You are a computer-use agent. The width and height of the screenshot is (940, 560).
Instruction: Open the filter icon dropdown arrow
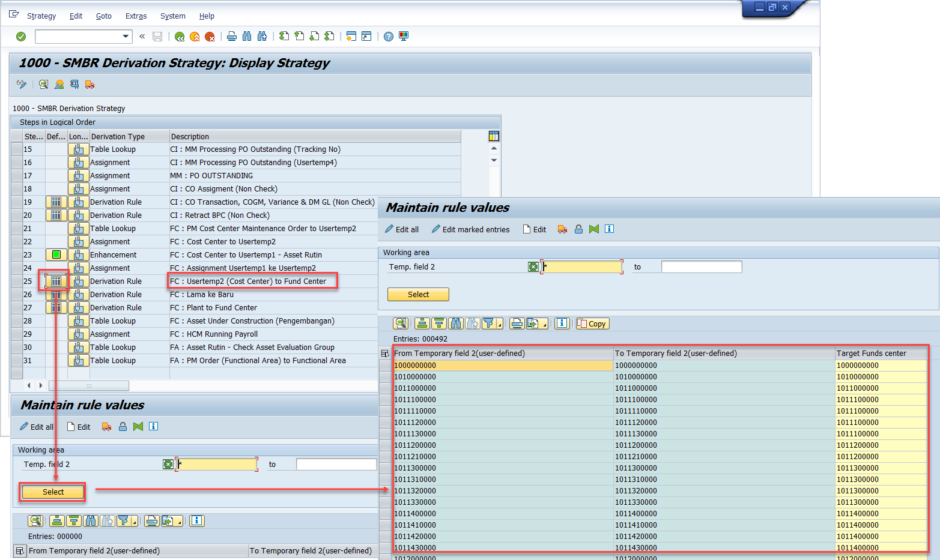(500, 325)
